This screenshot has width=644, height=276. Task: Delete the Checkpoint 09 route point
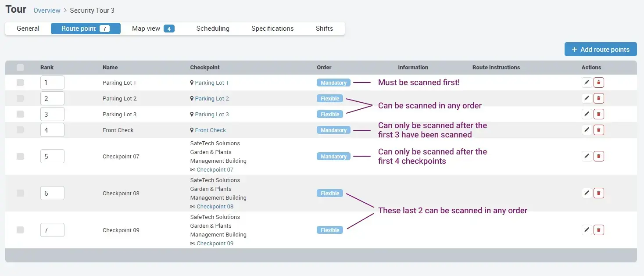point(598,230)
